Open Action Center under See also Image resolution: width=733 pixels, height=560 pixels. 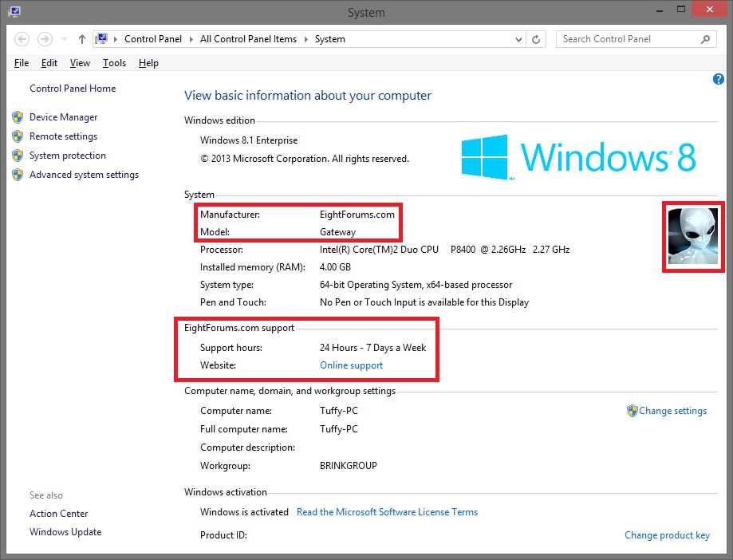coord(58,514)
